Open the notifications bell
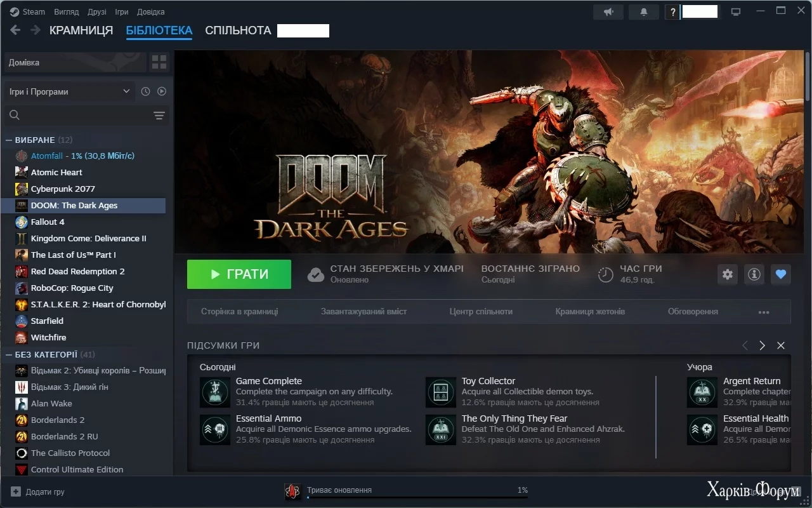812x508 pixels. (643, 12)
